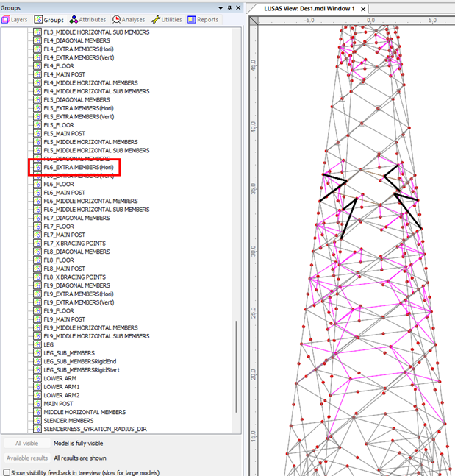Select SLENDERNESS_GYRATION_RADIUS_DIR group label
The width and height of the screenshot is (455, 476).
[x=90, y=429]
